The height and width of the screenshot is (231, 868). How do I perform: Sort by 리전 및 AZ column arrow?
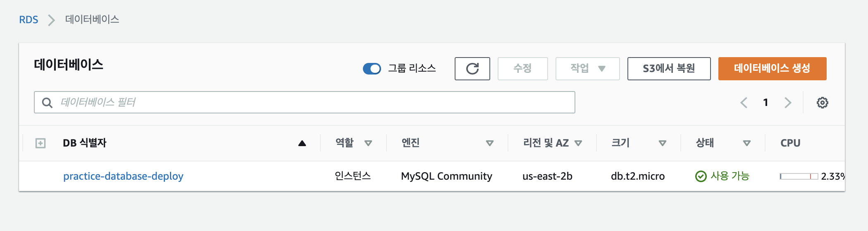578,143
